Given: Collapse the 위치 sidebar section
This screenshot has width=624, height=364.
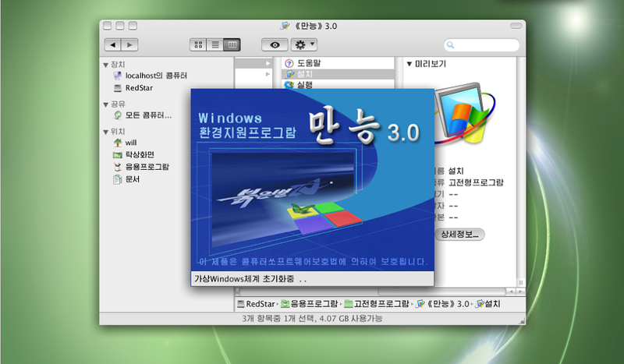Looking at the screenshot, I should (105, 132).
